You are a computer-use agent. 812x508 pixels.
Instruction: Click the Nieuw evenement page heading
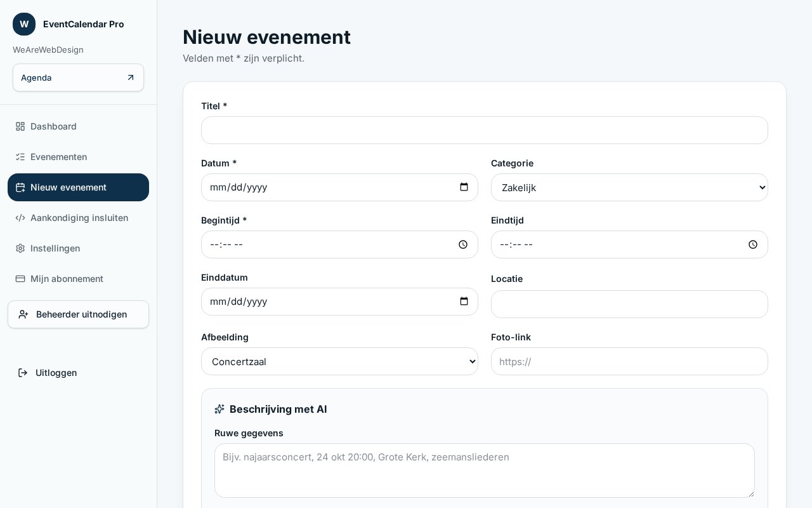266,37
